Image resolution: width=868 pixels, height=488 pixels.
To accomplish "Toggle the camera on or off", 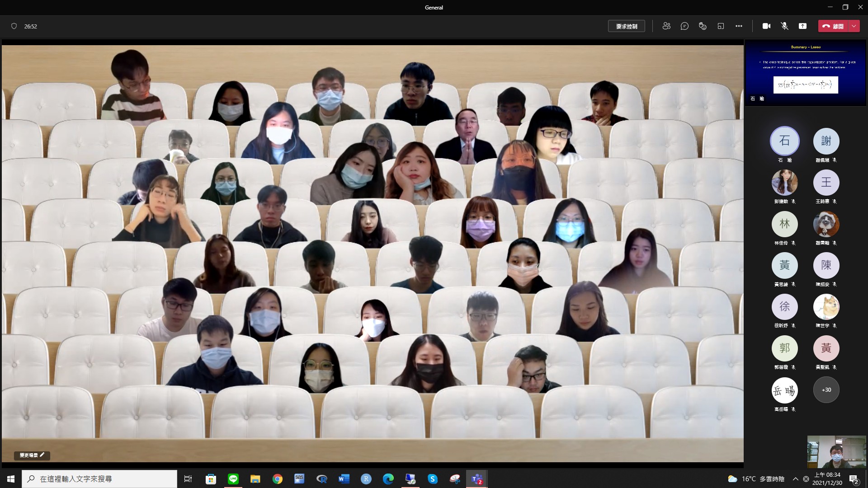I will point(766,26).
